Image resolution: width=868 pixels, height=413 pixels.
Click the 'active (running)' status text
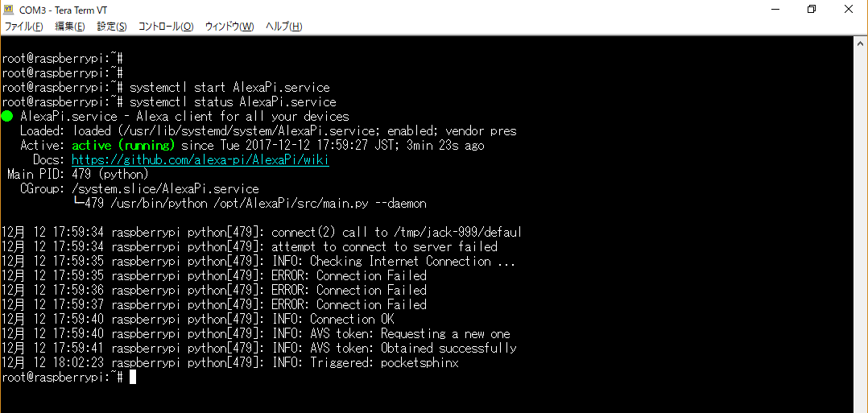[123, 146]
